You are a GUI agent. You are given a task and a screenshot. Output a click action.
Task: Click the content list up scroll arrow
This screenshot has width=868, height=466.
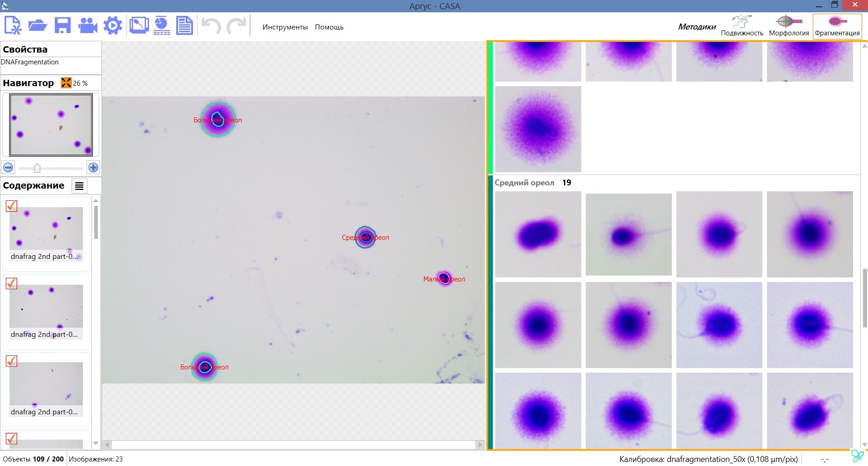click(96, 200)
